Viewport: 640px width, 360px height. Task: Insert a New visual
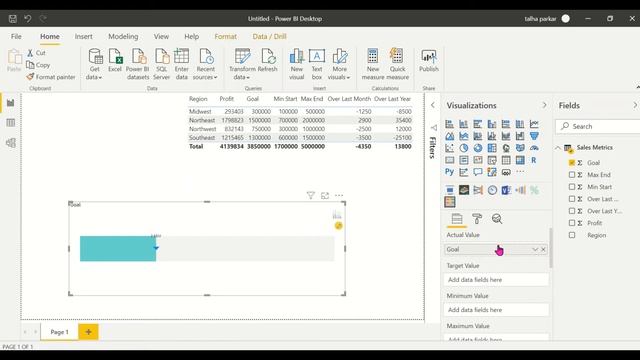click(297, 64)
